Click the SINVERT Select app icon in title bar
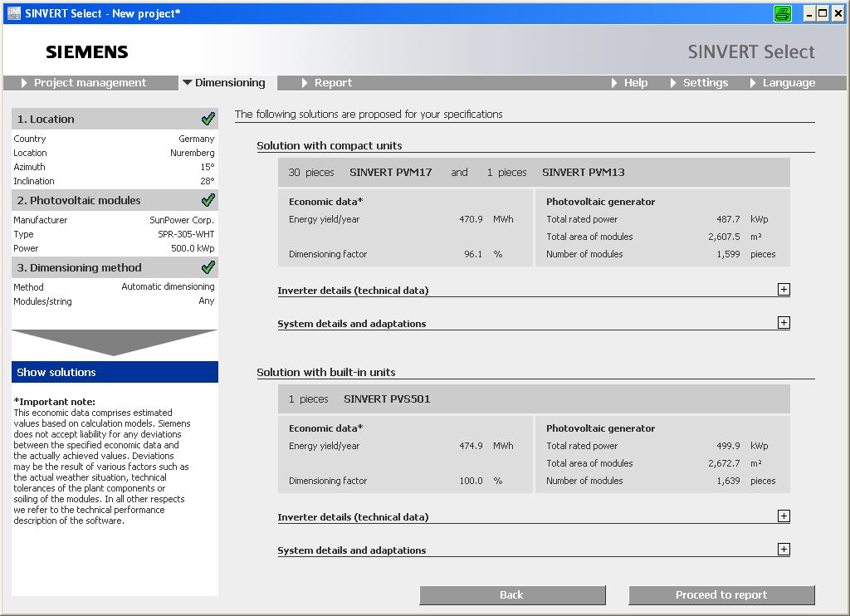The image size is (850, 616). coord(13,13)
